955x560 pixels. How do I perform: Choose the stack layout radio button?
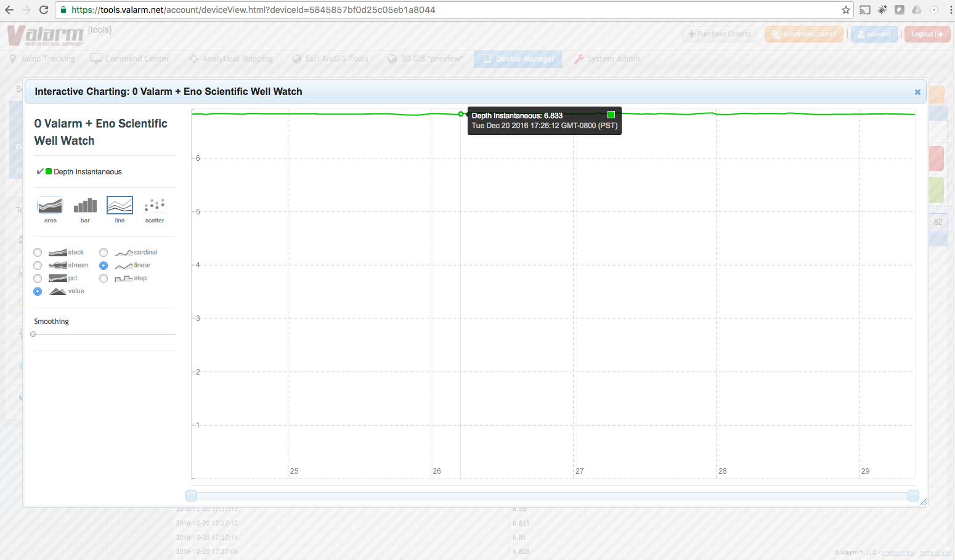tap(38, 253)
